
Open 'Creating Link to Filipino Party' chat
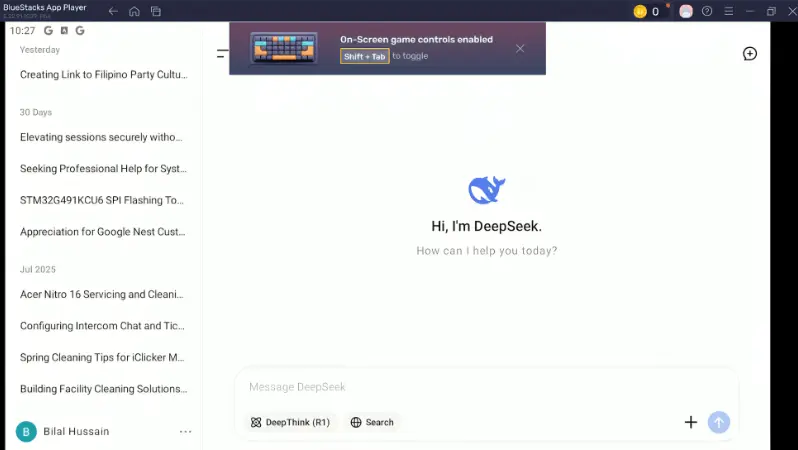pos(102,75)
